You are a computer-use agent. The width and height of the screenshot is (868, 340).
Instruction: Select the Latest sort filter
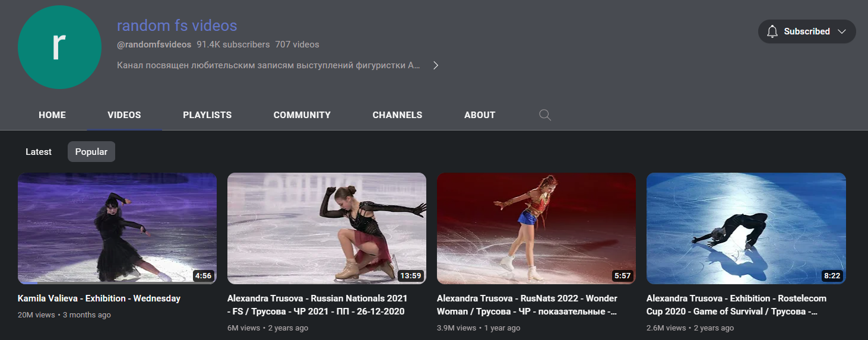(39, 152)
